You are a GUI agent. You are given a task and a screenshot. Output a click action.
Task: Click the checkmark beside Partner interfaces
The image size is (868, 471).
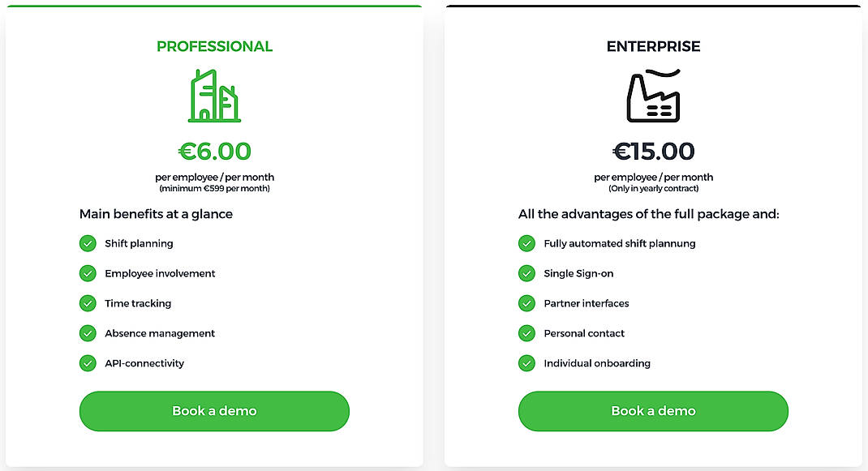pos(526,303)
